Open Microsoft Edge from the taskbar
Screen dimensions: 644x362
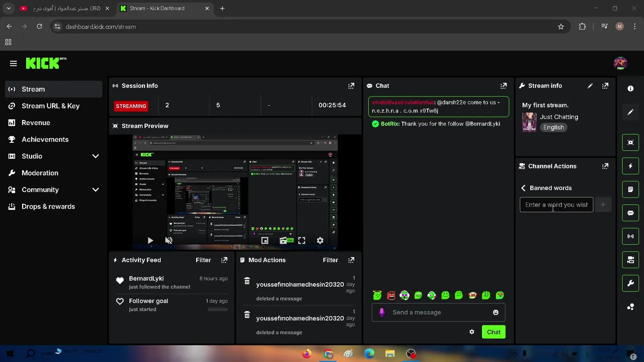369,354
